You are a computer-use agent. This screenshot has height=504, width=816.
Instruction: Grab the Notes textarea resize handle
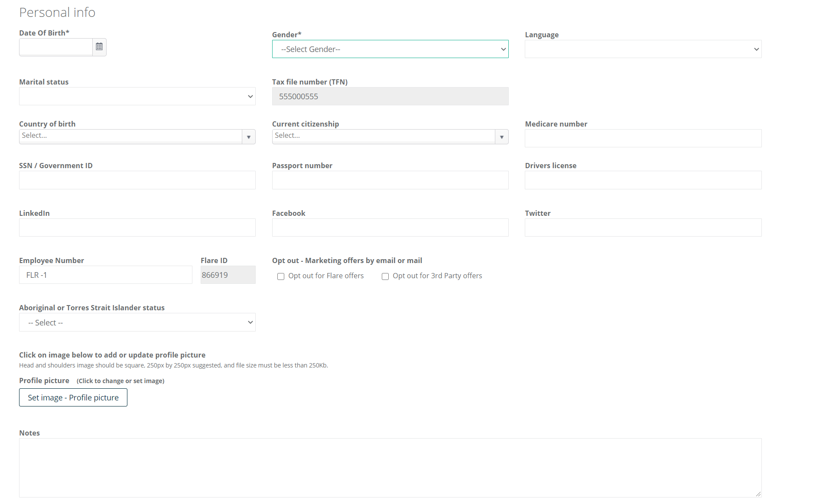tap(758, 494)
